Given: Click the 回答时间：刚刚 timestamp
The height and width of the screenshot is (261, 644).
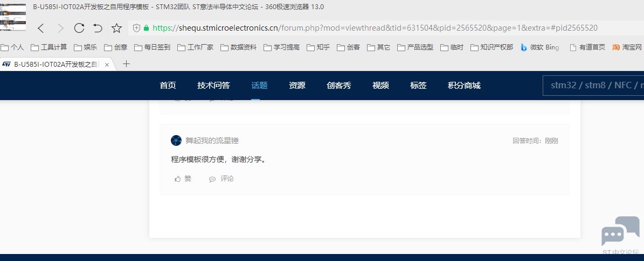Looking at the screenshot, I should (535, 141).
